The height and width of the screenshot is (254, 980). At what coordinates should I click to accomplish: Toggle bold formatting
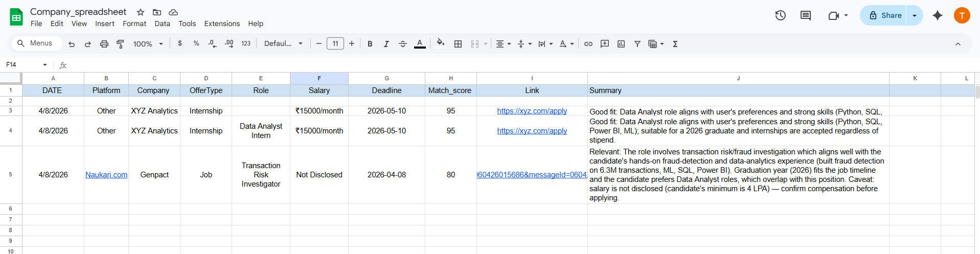tap(370, 44)
